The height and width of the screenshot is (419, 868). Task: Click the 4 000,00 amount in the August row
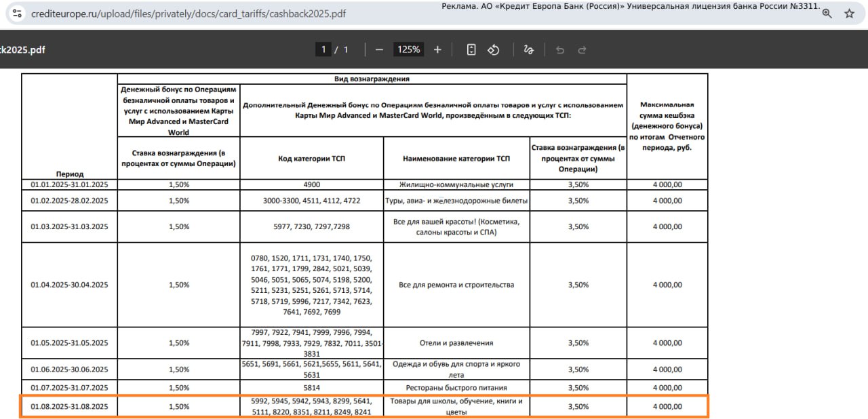point(667,407)
